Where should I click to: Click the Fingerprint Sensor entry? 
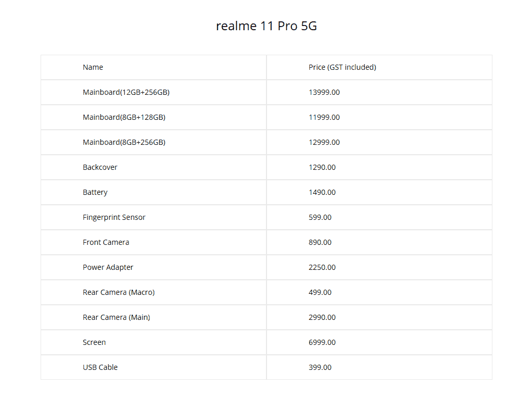[x=114, y=217]
